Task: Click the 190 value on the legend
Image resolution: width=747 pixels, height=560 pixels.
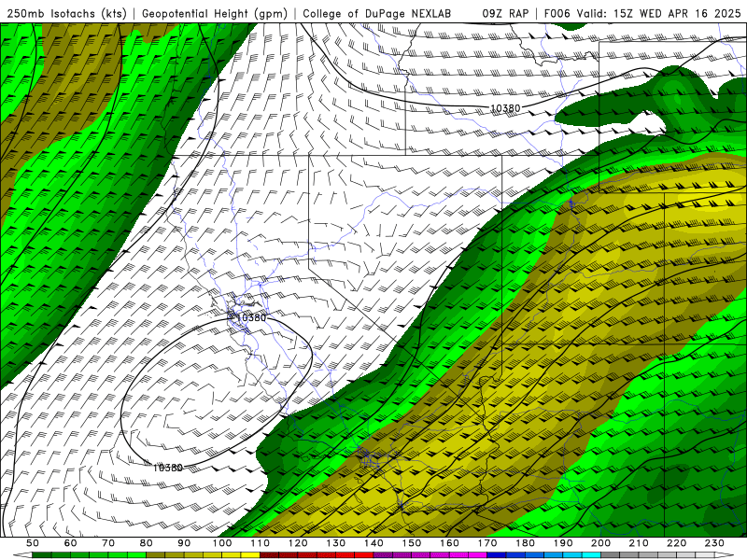Action: pyautogui.click(x=563, y=543)
